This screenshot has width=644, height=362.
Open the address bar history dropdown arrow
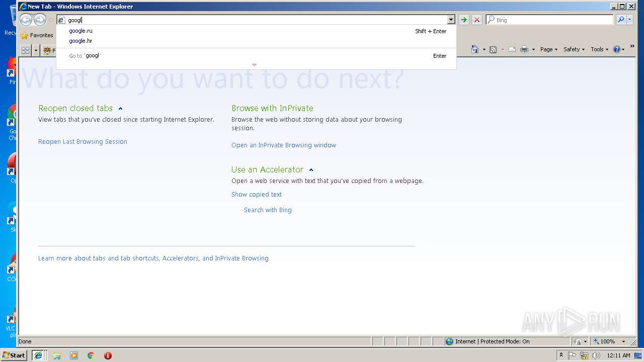(451, 20)
